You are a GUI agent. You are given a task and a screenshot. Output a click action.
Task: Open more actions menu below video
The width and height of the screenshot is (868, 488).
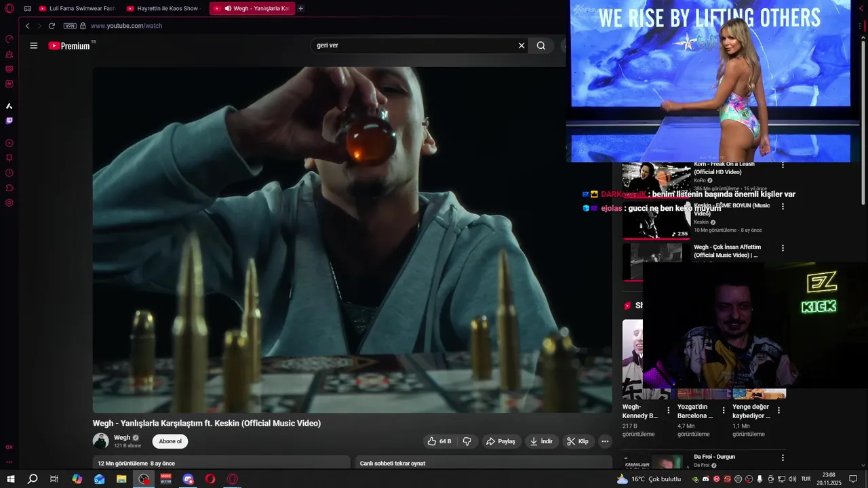[x=605, y=441]
